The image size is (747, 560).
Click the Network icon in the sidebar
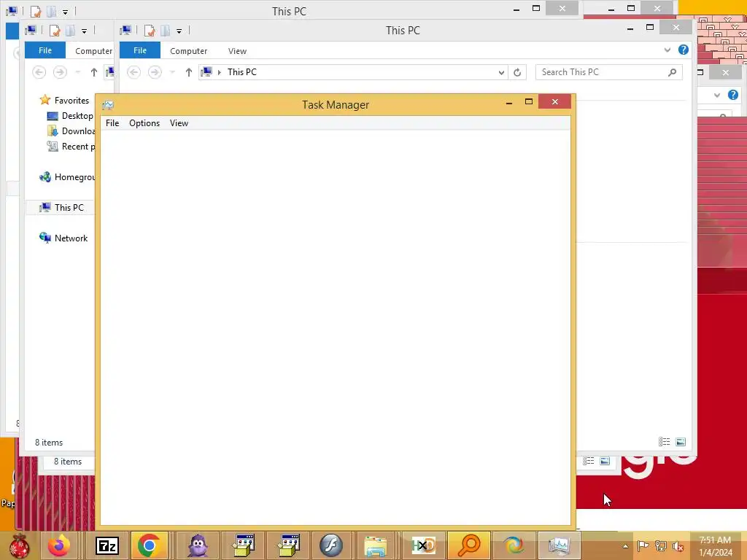45,238
